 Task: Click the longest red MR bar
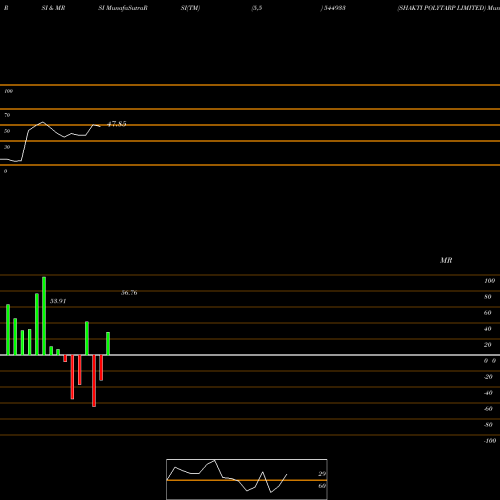point(94,381)
